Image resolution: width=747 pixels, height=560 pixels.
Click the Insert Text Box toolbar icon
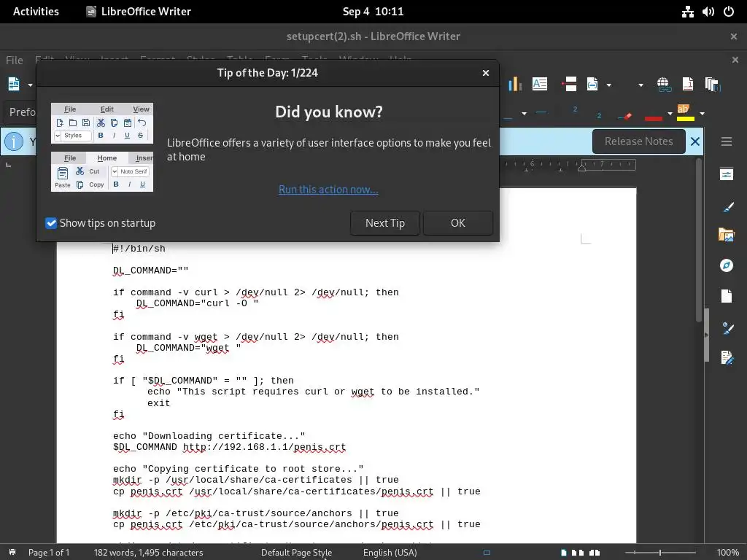pos(539,85)
